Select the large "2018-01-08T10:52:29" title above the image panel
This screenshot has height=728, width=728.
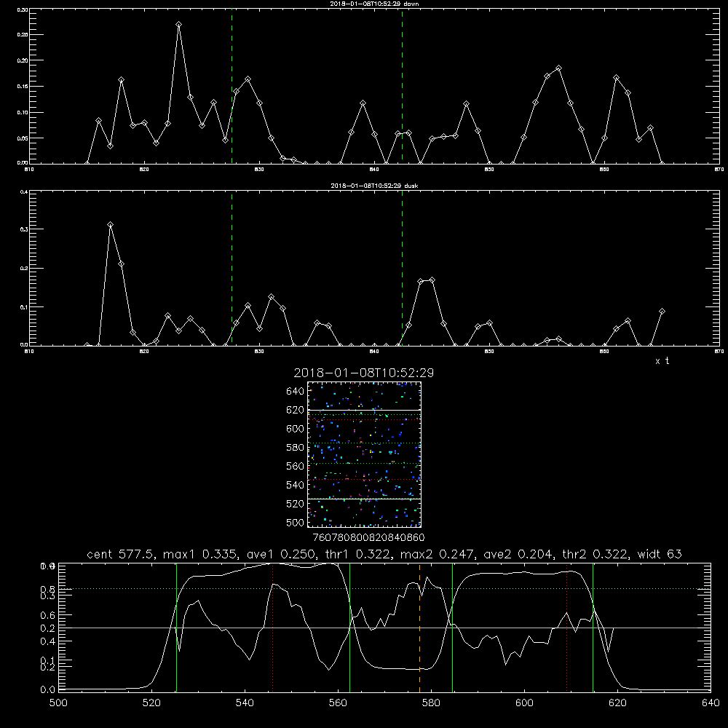[x=363, y=373]
